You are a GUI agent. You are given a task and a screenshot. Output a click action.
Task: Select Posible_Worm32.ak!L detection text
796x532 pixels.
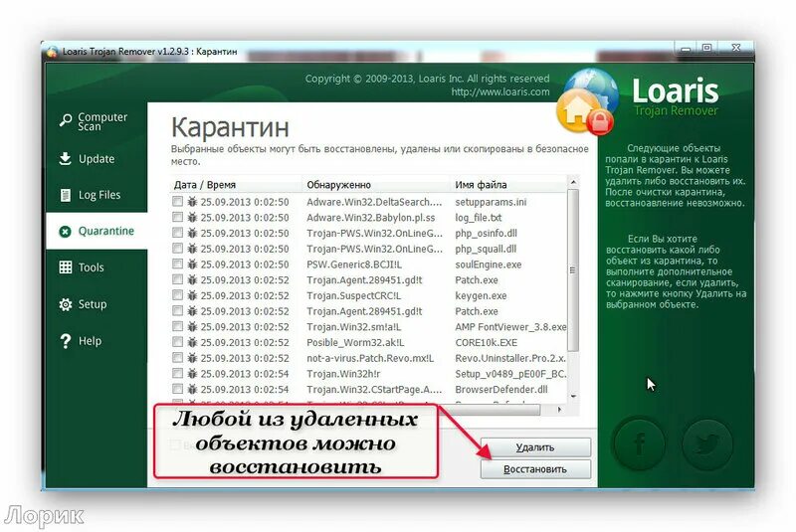[x=355, y=342]
